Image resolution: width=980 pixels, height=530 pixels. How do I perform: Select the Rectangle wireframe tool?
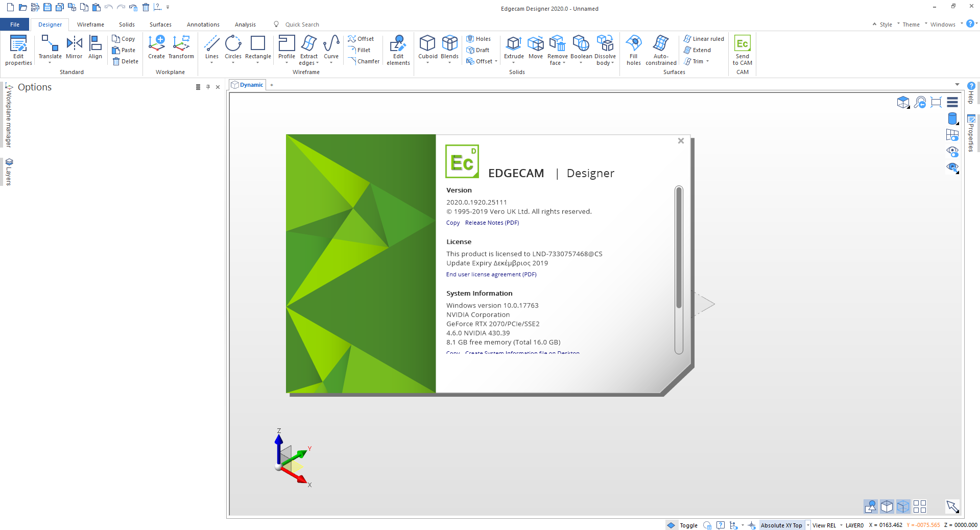258,47
